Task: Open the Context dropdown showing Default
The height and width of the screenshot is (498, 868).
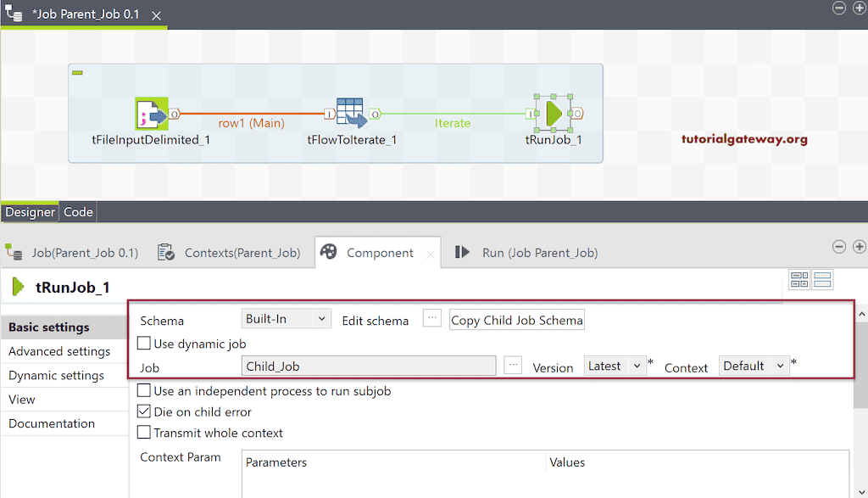Action: [x=753, y=365]
